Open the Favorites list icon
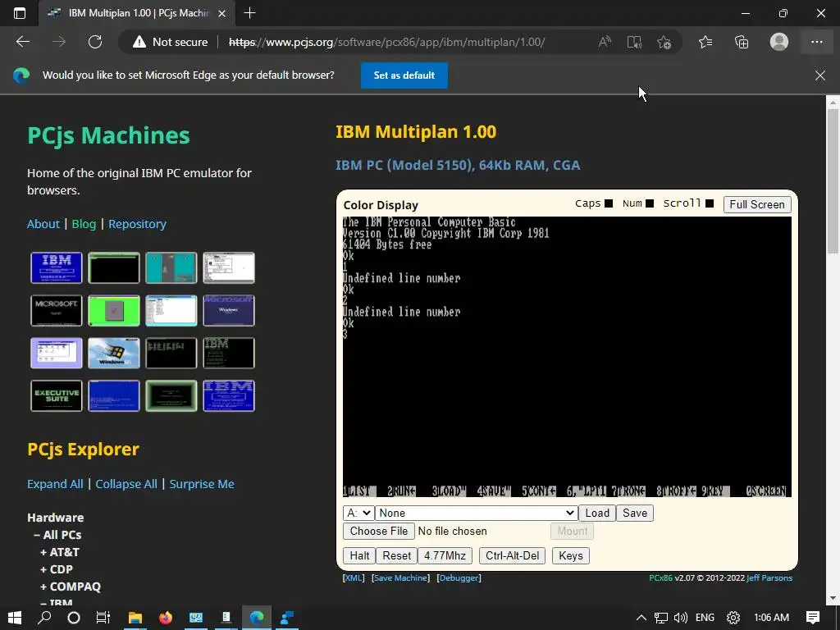Screen dimensions: 840x630 pyautogui.click(x=705, y=42)
